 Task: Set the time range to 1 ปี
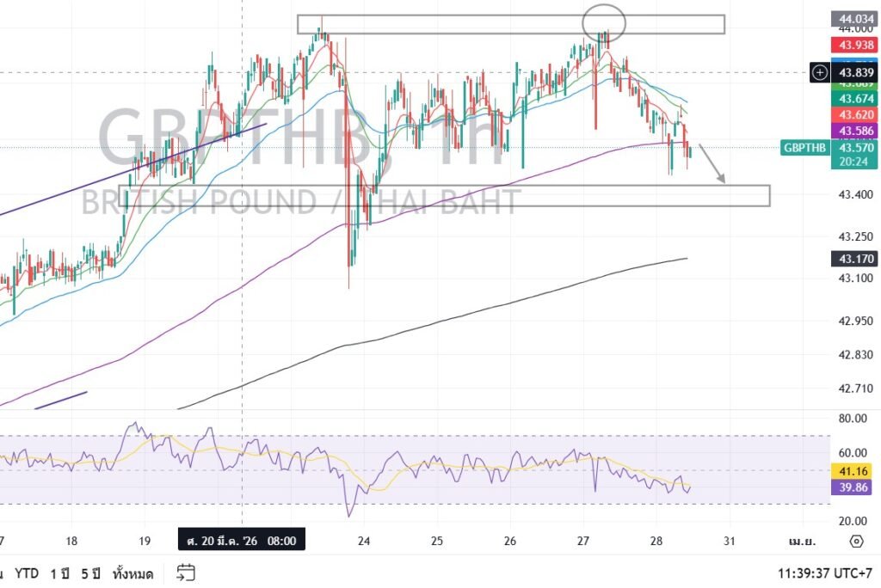pos(60,573)
